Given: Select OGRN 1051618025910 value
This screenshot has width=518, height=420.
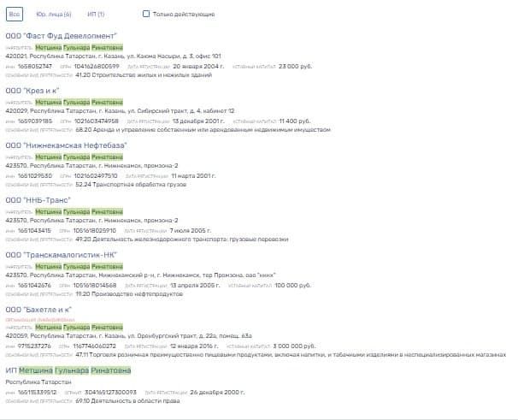Looking at the screenshot, I should point(95,230).
